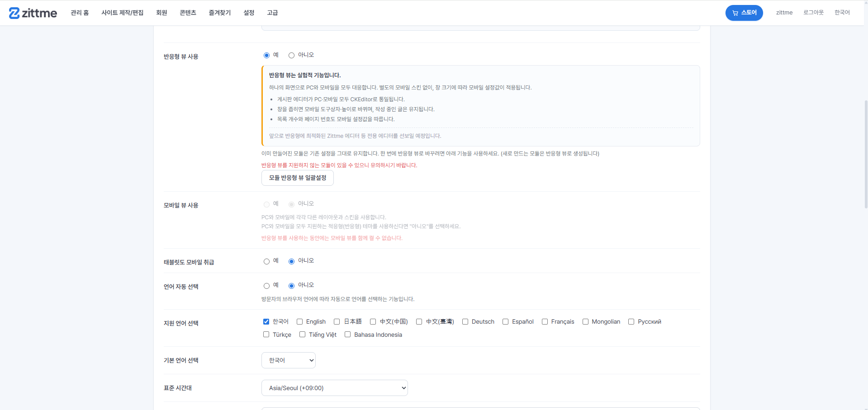This screenshot has width=868, height=410.
Task: Check the Mongolian language checkbox
Action: (x=585, y=321)
